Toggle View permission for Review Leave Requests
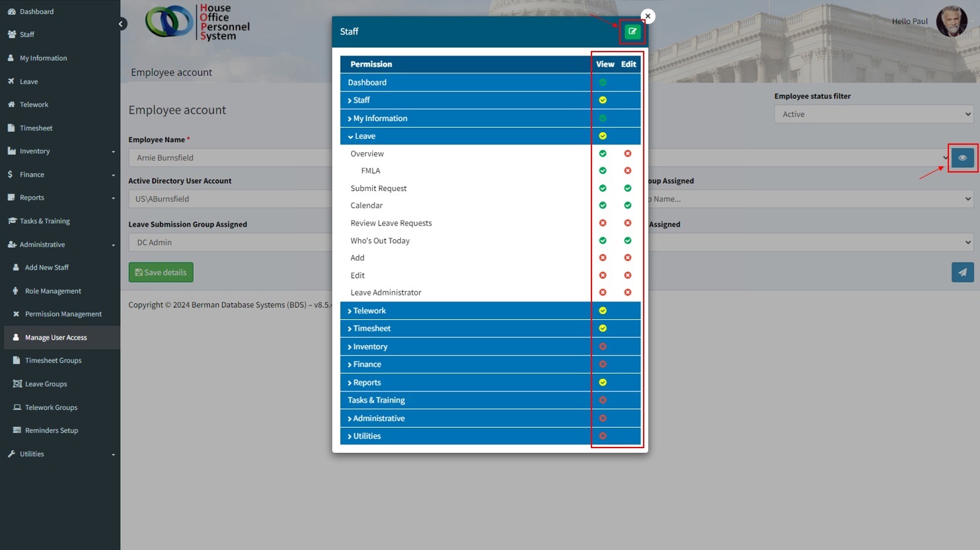This screenshot has width=980, height=550. click(x=603, y=223)
